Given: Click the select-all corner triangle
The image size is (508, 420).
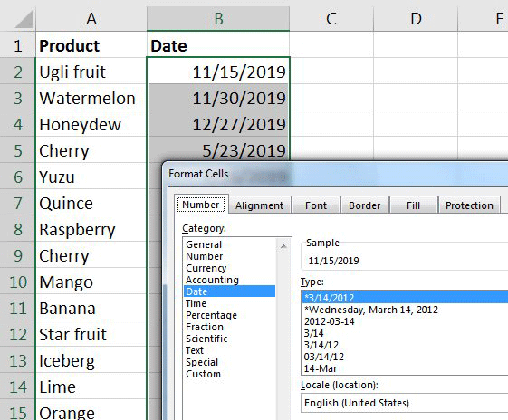Looking at the screenshot, I should [24, 19].
